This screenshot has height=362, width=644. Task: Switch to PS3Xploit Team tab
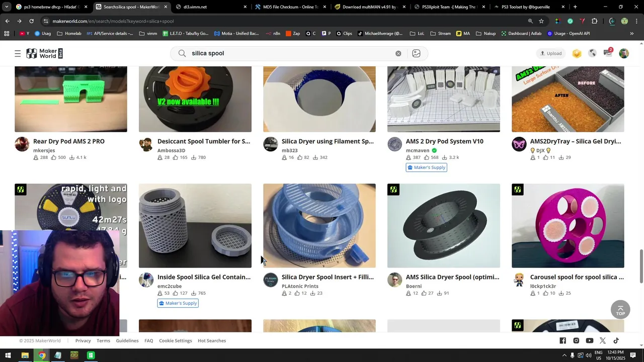450,7
